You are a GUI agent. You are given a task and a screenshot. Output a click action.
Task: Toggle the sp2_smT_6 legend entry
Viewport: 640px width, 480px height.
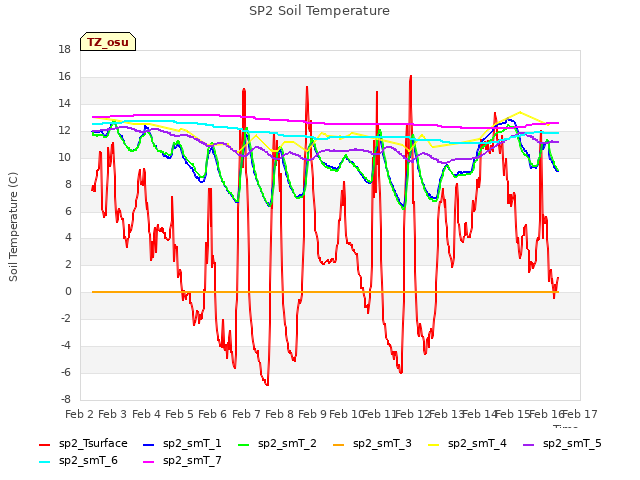pos(78,461)
